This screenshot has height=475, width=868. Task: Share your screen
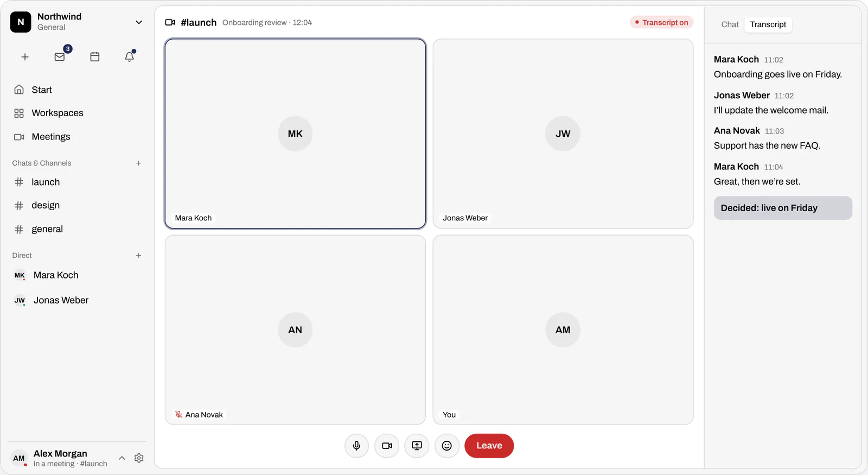[x=417, y=446]
